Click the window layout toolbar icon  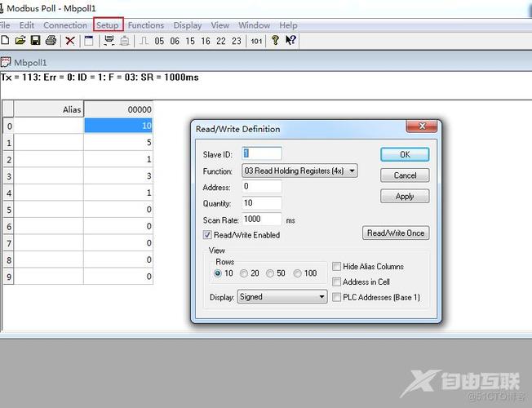[x=89, y=41]
